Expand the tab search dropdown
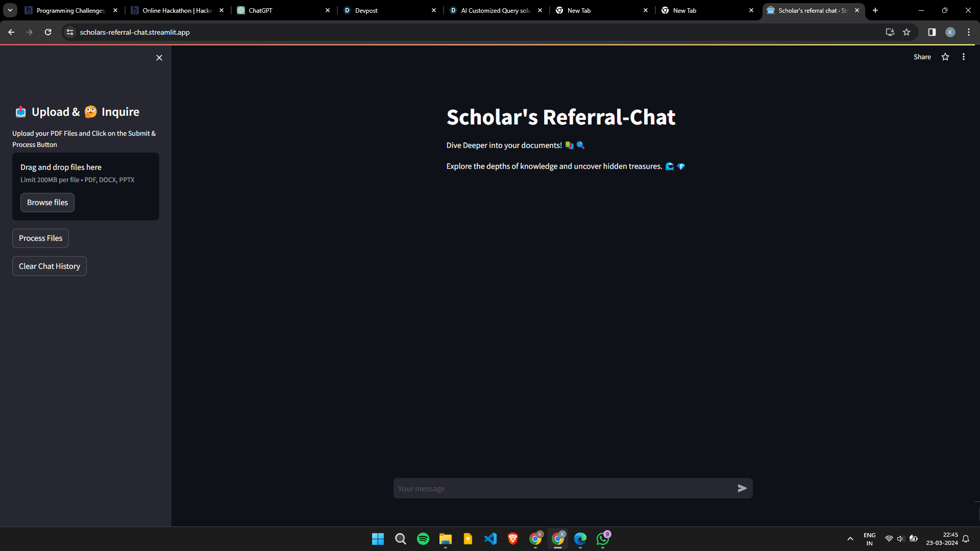Viewport: 980px width, 551px height. [10, 10]
